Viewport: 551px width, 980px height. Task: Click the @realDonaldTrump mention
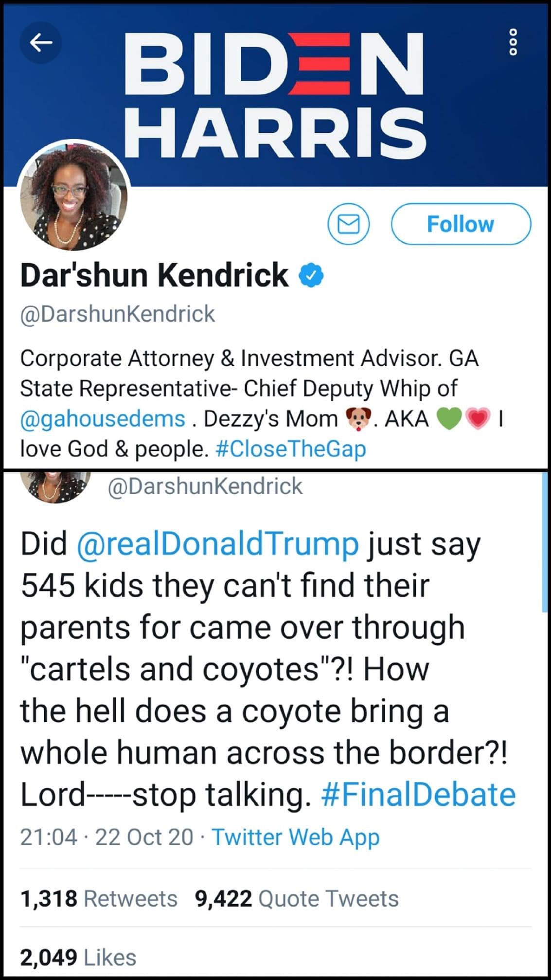click(x=217, y=544)
